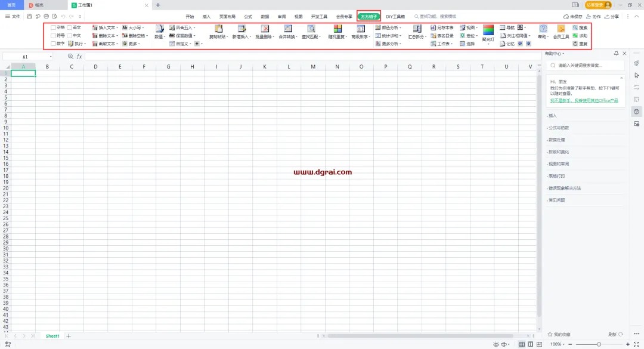Open the DIY工具箱 ribbon tab
The height and width of the screenshot is (349, 644).
click(395, 17)
